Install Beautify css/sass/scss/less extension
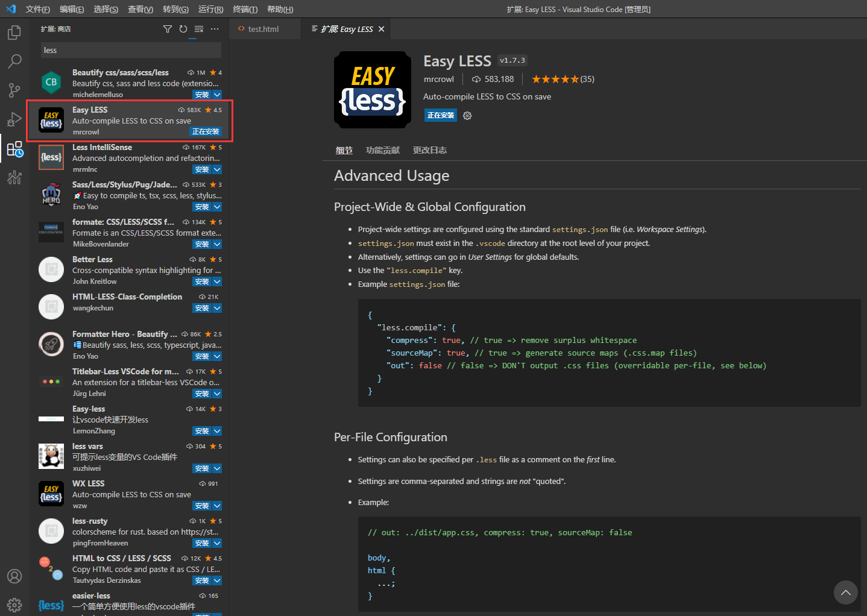This screenshot has width=867, height=616. point(202,95)
